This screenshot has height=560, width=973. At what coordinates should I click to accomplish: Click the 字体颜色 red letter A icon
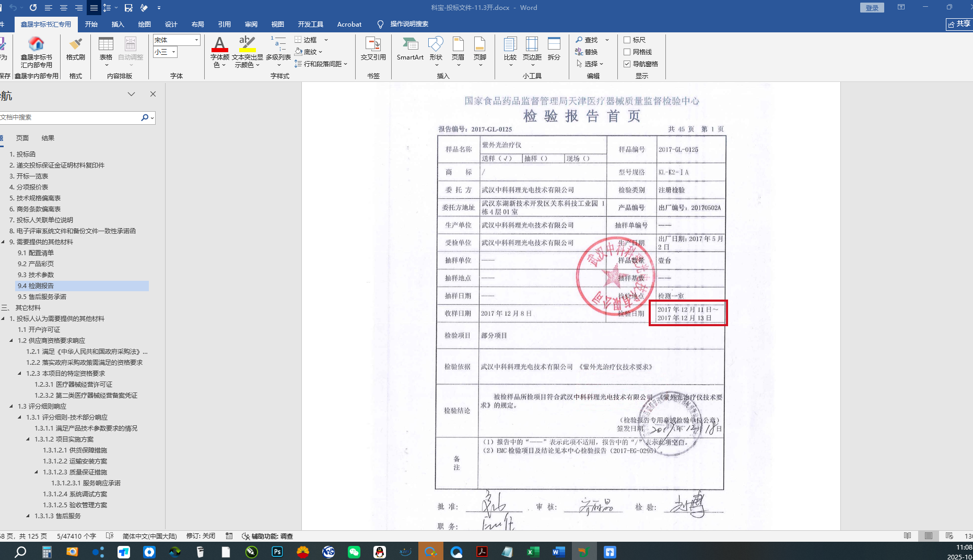click(x=220, y=44)
